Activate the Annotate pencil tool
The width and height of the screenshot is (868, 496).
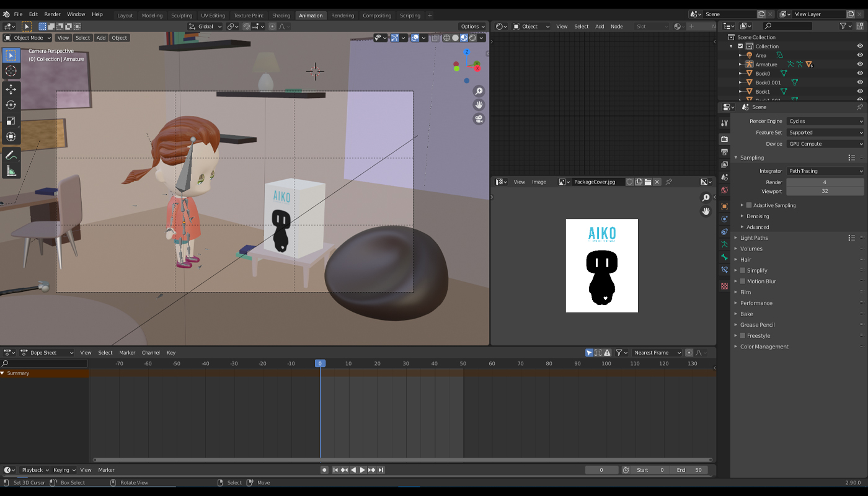[x=11, y=155]
